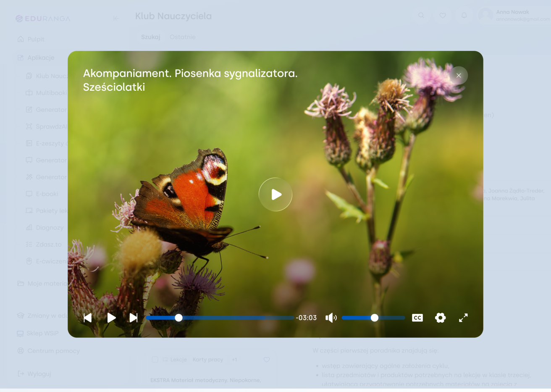Visit Sklep WSiP from the sidebar

coord(38,333)
